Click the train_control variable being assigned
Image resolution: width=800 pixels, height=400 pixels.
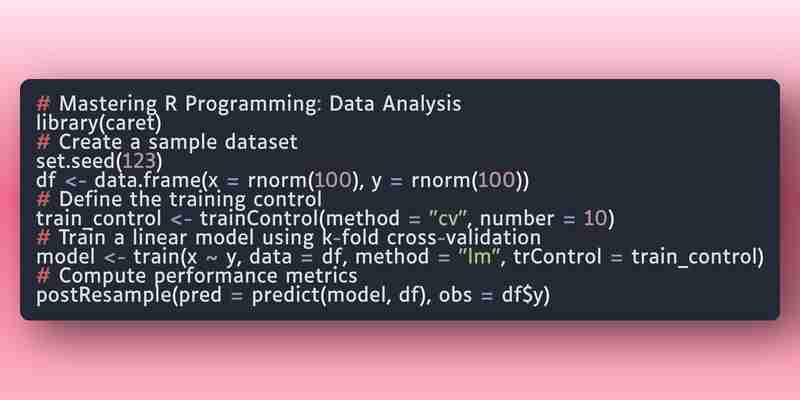tap(98, 219)
